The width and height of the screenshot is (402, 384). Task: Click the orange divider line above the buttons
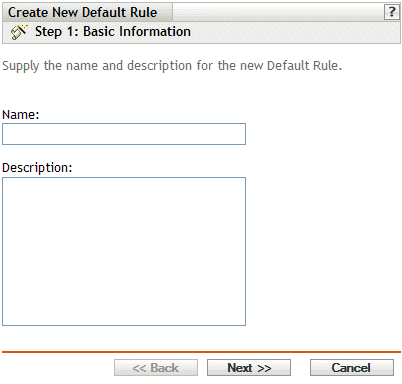[201, 352]
